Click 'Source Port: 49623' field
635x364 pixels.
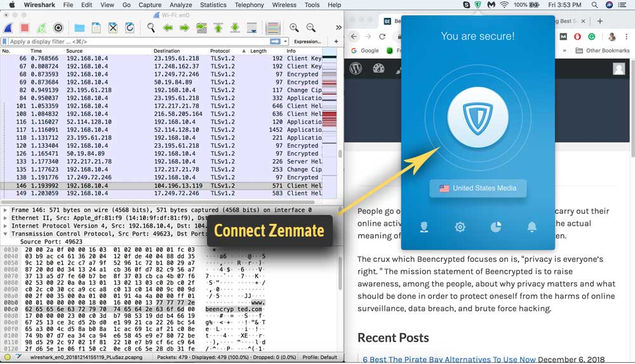click(x=51, y=242)
